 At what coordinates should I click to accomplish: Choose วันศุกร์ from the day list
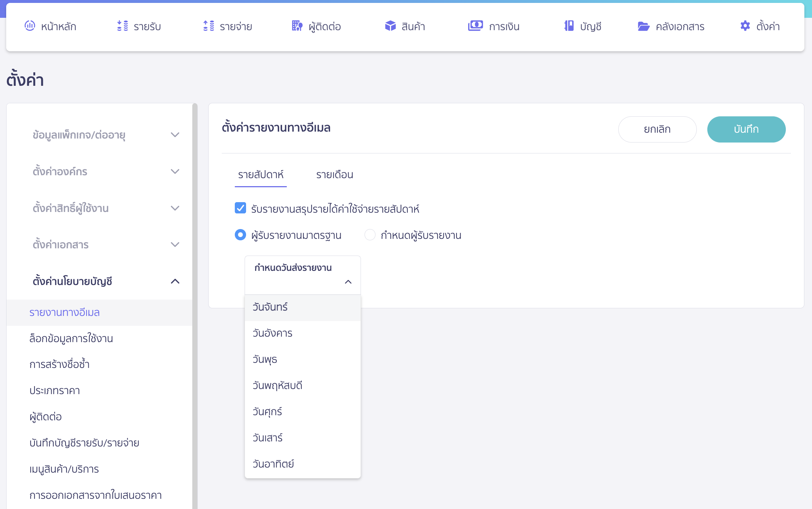click(x=268, y=412)
